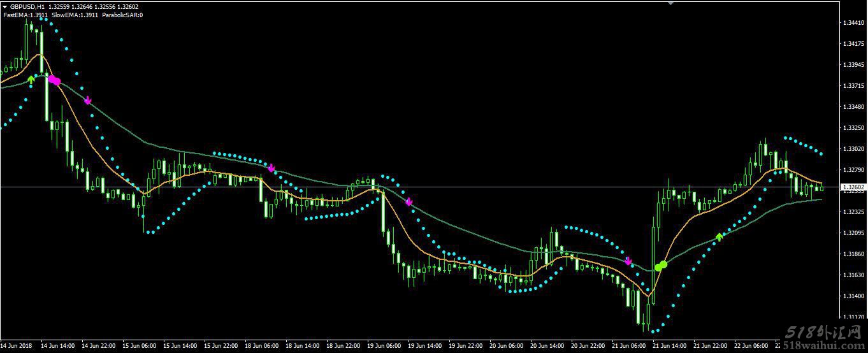868x353 pixels.
Task: Click the gray chart shift marker at top
Action: (x=670, y=3)
